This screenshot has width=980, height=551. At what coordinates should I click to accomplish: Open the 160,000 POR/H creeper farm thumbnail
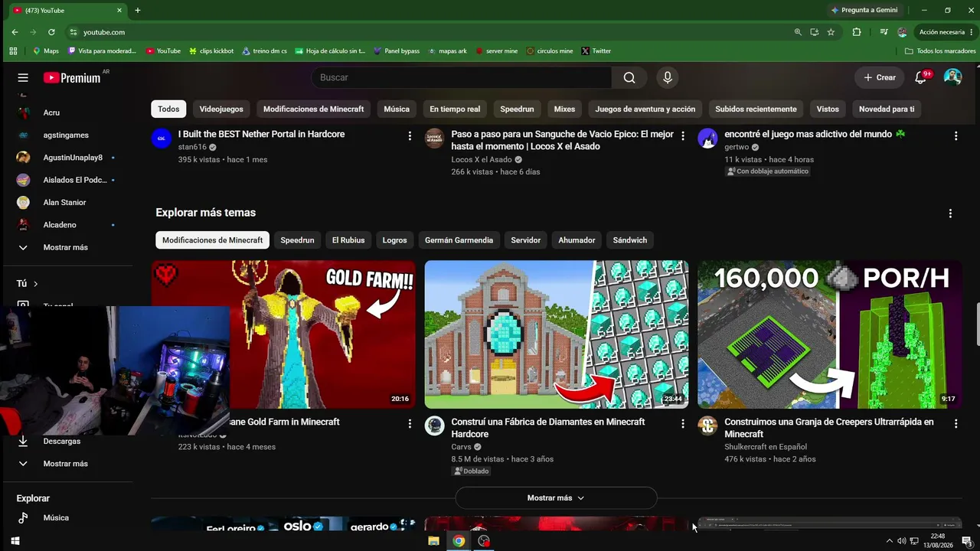pyautogui.click(x=829, y=334)
